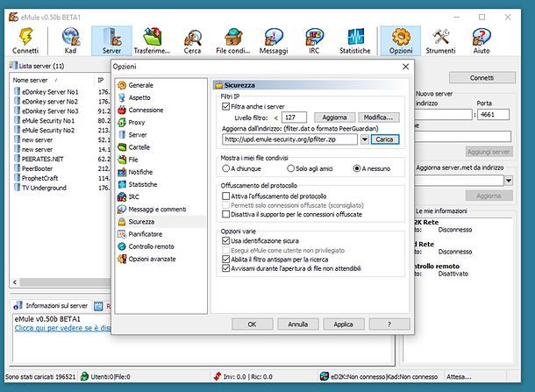Click eD2K connection status icon in status bar
Viewport: 535px width, 392px height.
(x=325, y=376)
